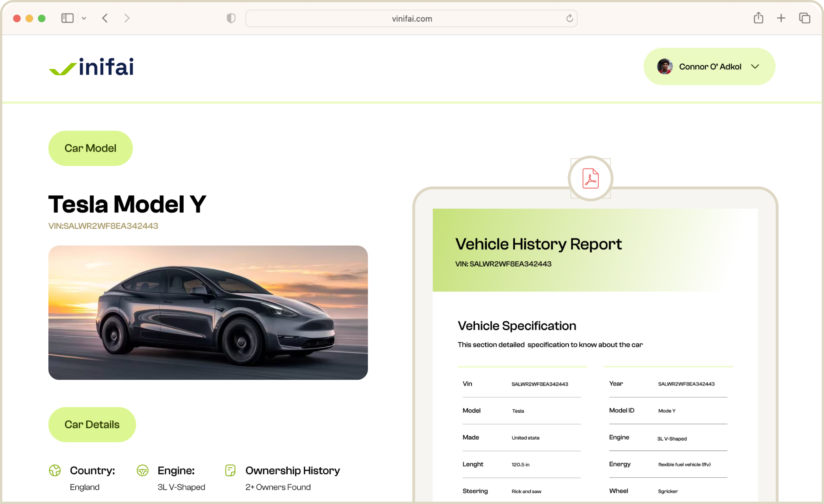This screenshot has height=504, width=824.
Task: Select the Car Model pill
Action: click(x=91, y=148)
